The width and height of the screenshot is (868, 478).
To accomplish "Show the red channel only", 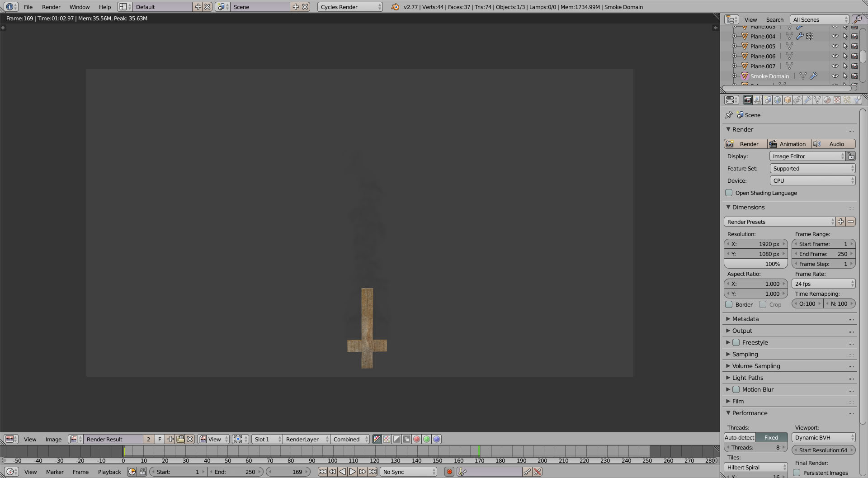I will pos(417,439).
